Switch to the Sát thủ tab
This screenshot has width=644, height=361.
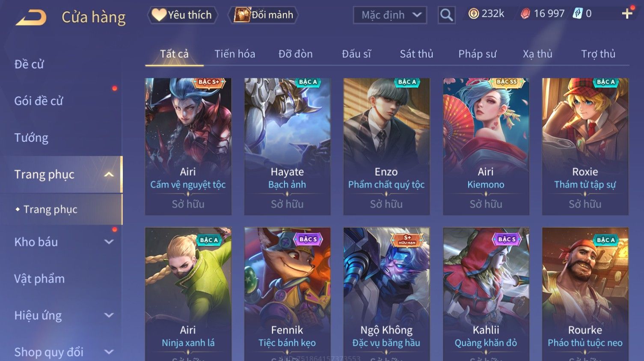[x=416, y=54]
